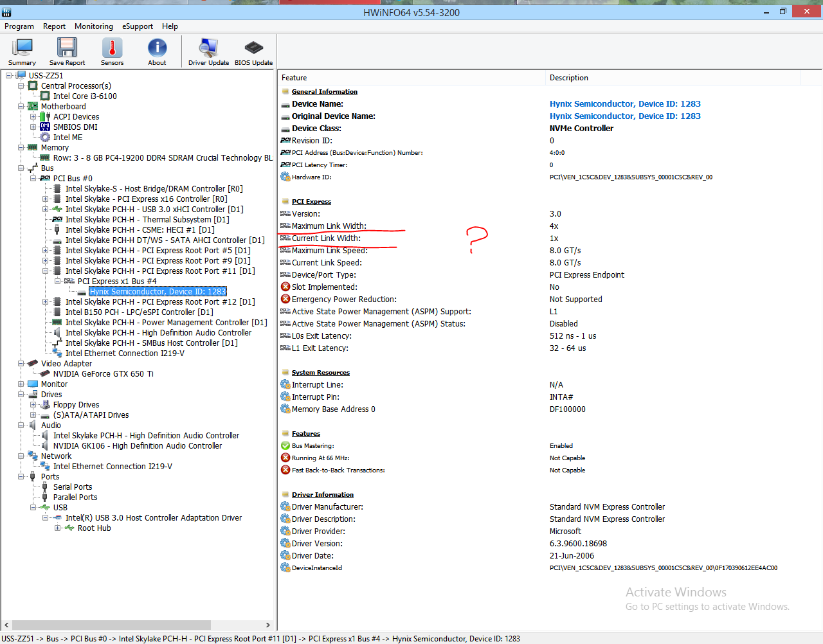Collapse the Motherboard node
The width and height of the screenshot is (823, 644).
tap(21, 107)
